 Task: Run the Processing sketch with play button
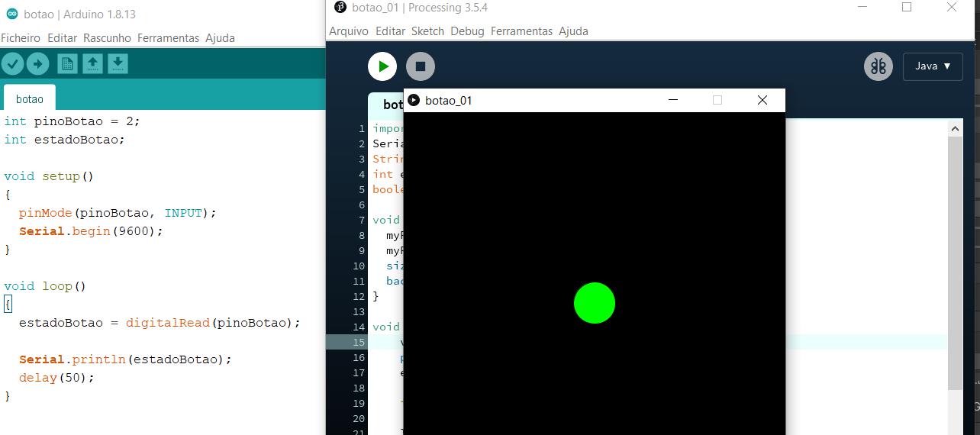click(382, 66)
